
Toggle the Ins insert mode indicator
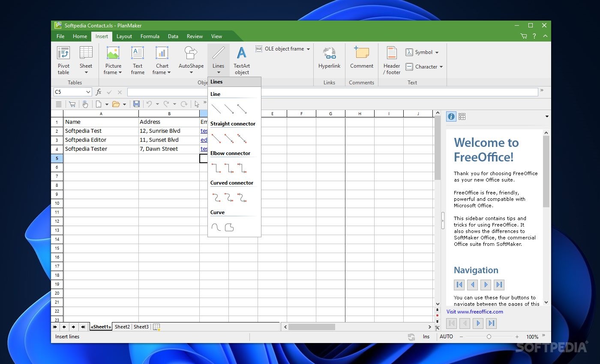[x=426, y=337]
